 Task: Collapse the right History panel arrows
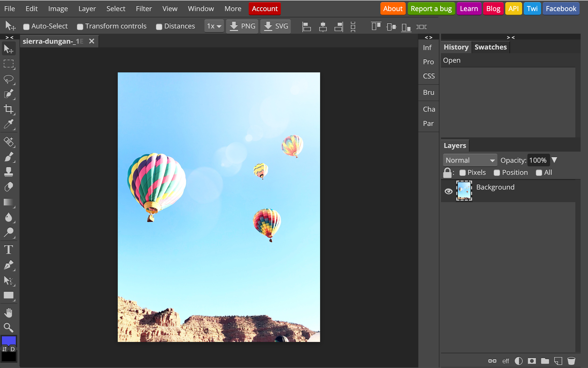coord(511,38)
